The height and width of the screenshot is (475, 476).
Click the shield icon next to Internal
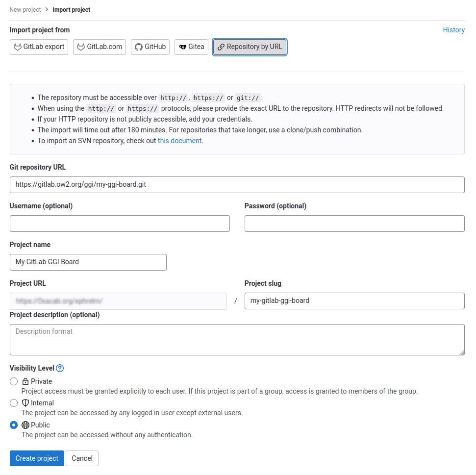pyautogui.click(x=25, y=403)
